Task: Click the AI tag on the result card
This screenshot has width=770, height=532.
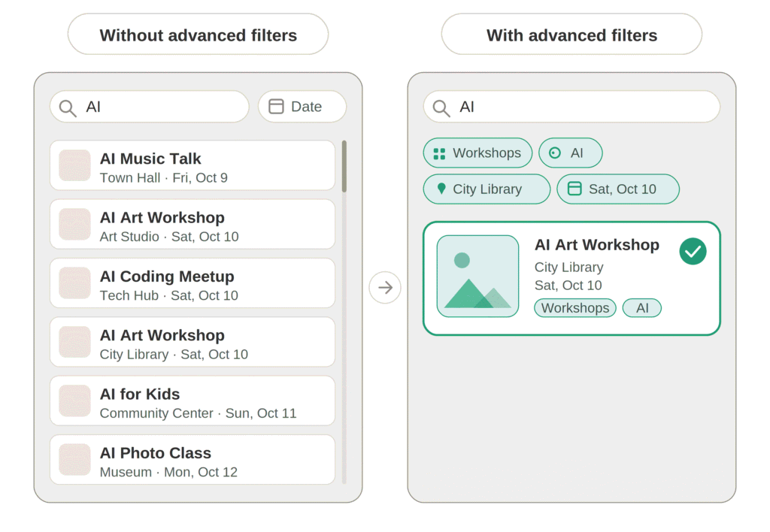Action: (x=642, y=308)
